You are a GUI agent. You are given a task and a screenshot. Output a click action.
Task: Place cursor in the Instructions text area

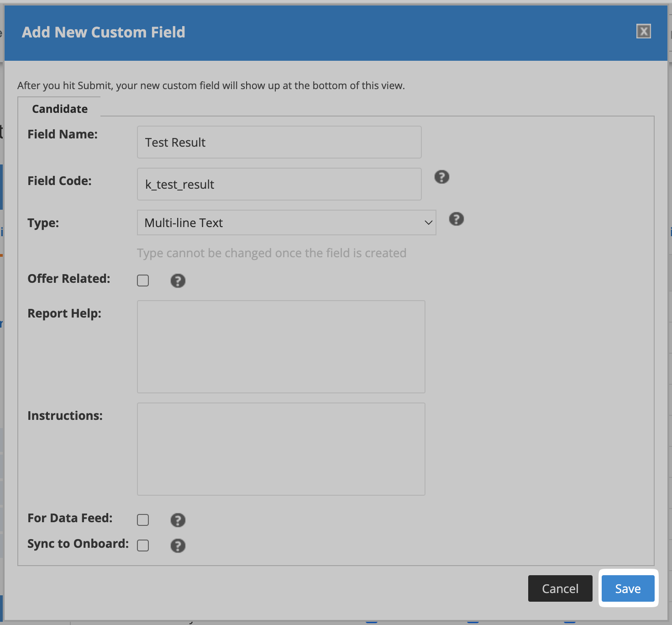coord(281,449)
